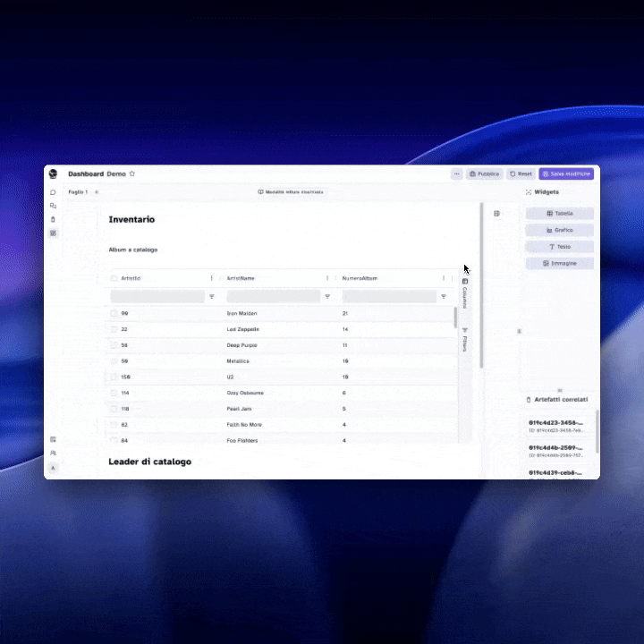
Task: Click the NumeroAlbum filter input field
Action: (389, 297)
